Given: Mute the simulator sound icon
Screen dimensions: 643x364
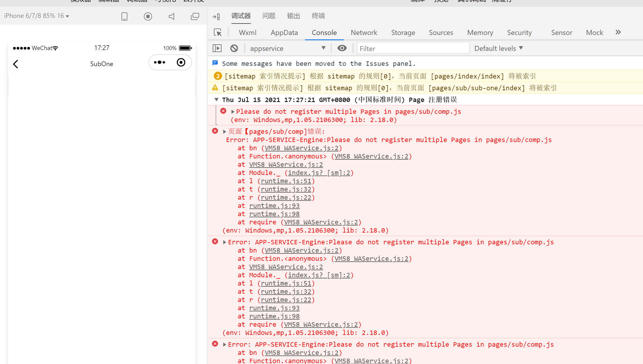Looking at the screenshot, I should [x=171, y=16].
